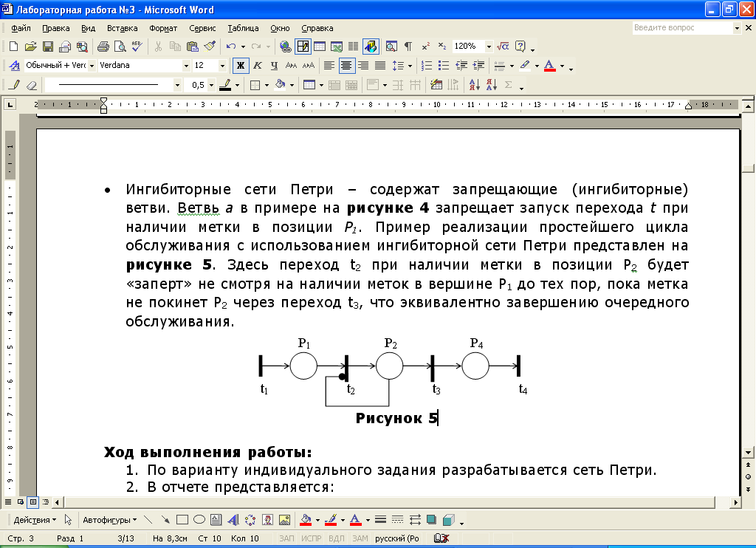Toggle bold Ж formatting
Viewport: 756px width, 548px height.
click(x=241, y=66)
